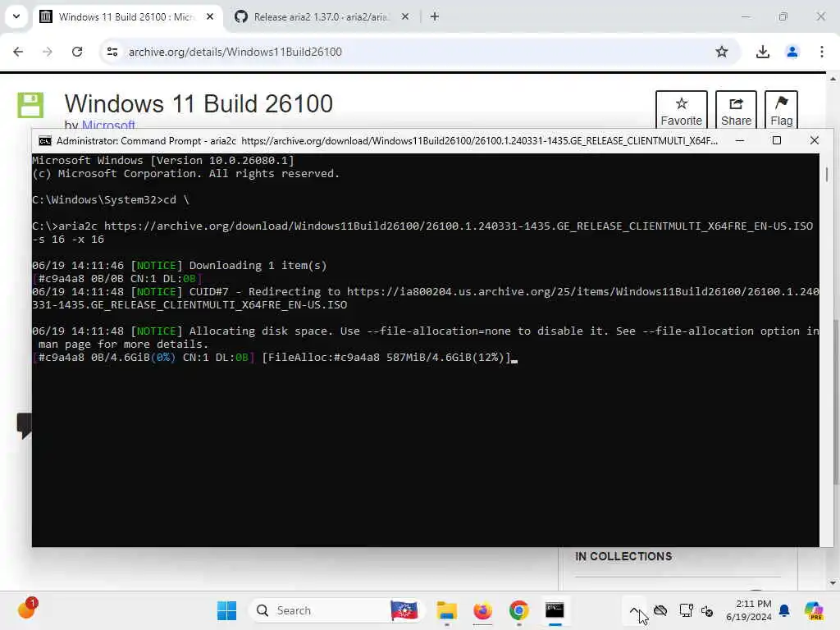Click the Chrome back arrow
This screenshot has height=630, width=840.
click(x=18, y=52)
